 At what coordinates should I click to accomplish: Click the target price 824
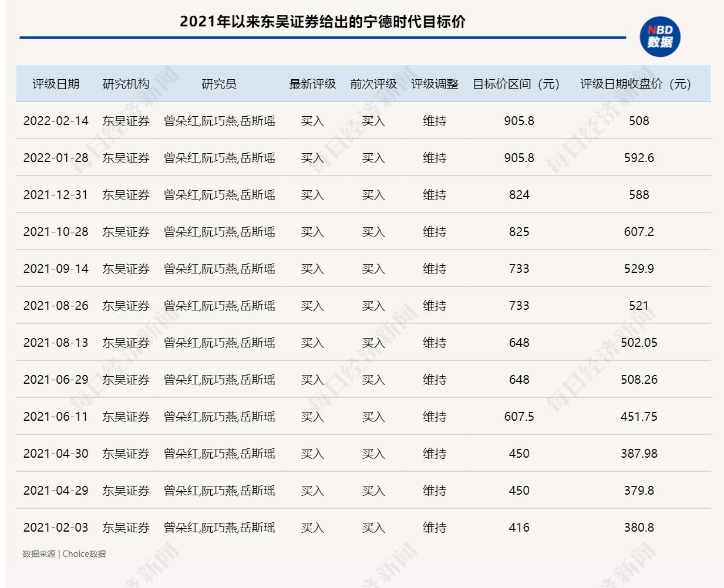coord(519,195)
